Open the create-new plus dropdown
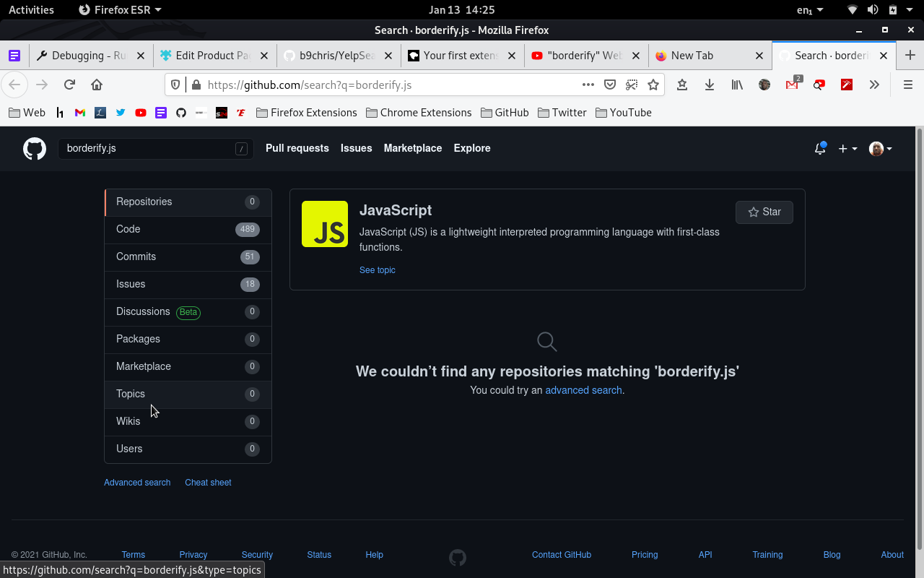924x578 pixels. pos(847,149)
